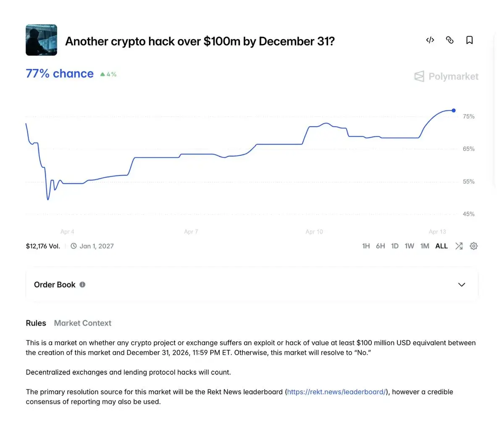504x421 pixels.
Task: Bookmark this market
Action: point(470,40)
